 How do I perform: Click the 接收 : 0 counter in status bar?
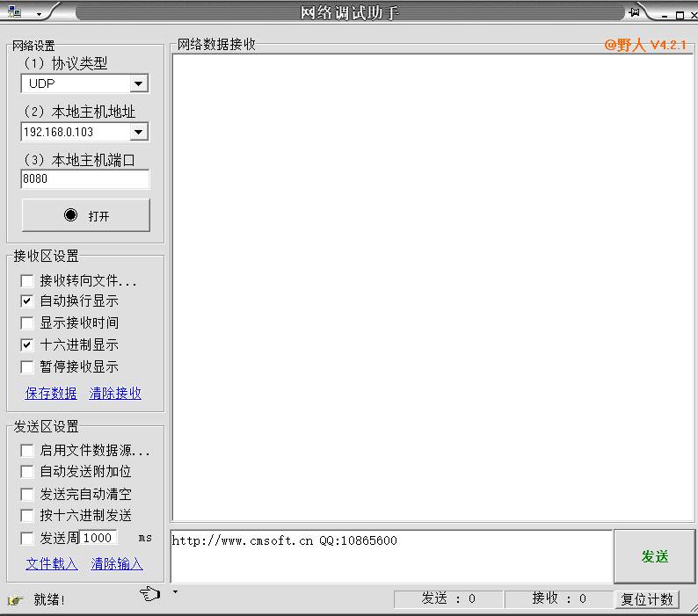559,598
